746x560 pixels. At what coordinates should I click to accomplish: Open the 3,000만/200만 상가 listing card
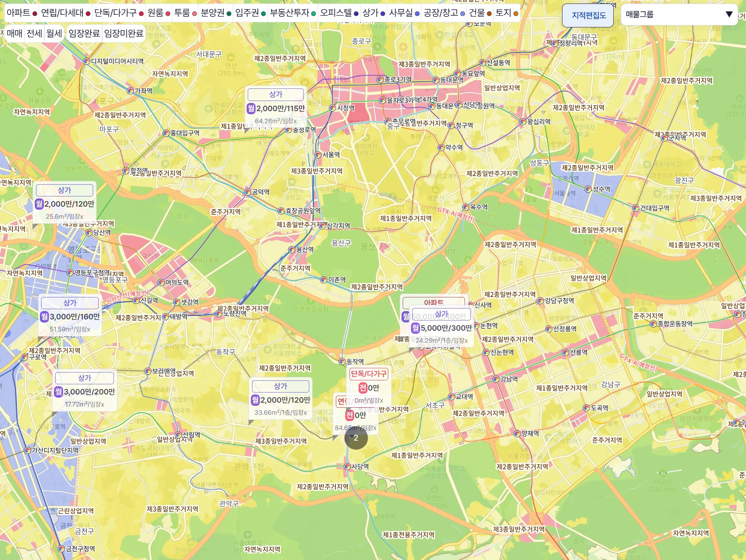85,391
